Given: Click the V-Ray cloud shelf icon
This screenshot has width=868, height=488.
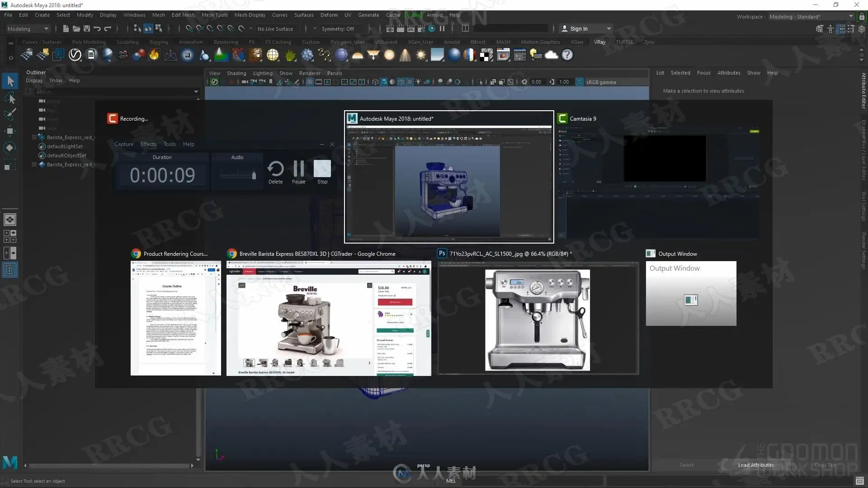Looking at the screenshot, I should pyautogui.click(x=552, y=55).
